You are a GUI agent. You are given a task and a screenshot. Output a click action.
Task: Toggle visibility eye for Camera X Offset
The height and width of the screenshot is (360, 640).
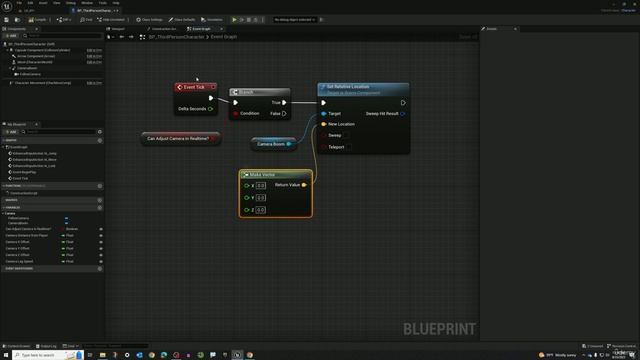101,242
